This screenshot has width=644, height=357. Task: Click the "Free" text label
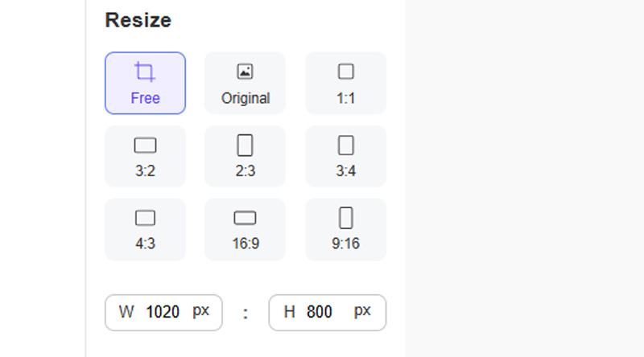(146, 98)
